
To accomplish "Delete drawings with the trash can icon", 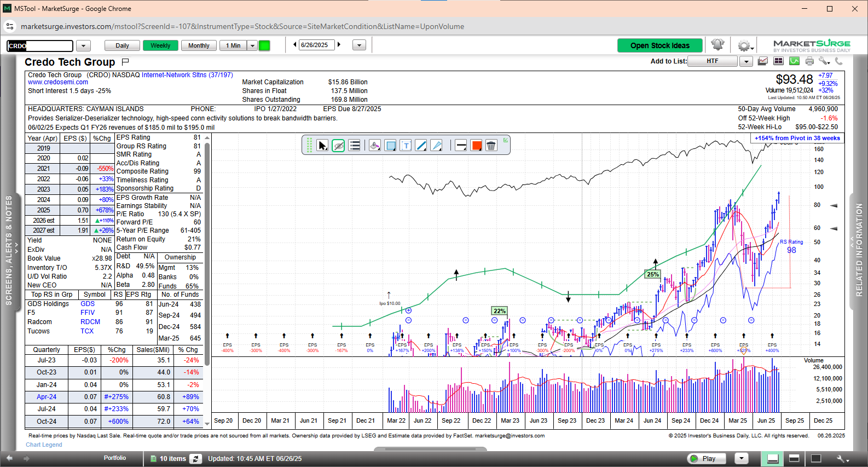I will [x=491, y=146].
